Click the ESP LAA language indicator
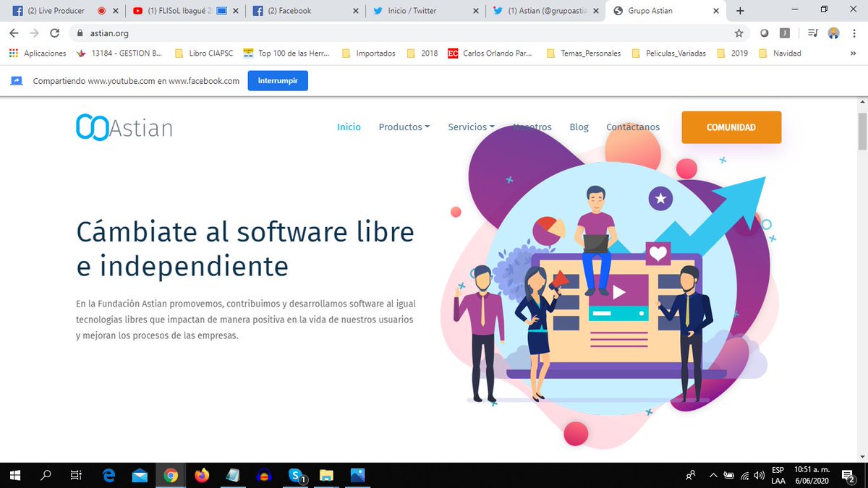The height and width of the screenshot is (488, 868). pos(778,475)
